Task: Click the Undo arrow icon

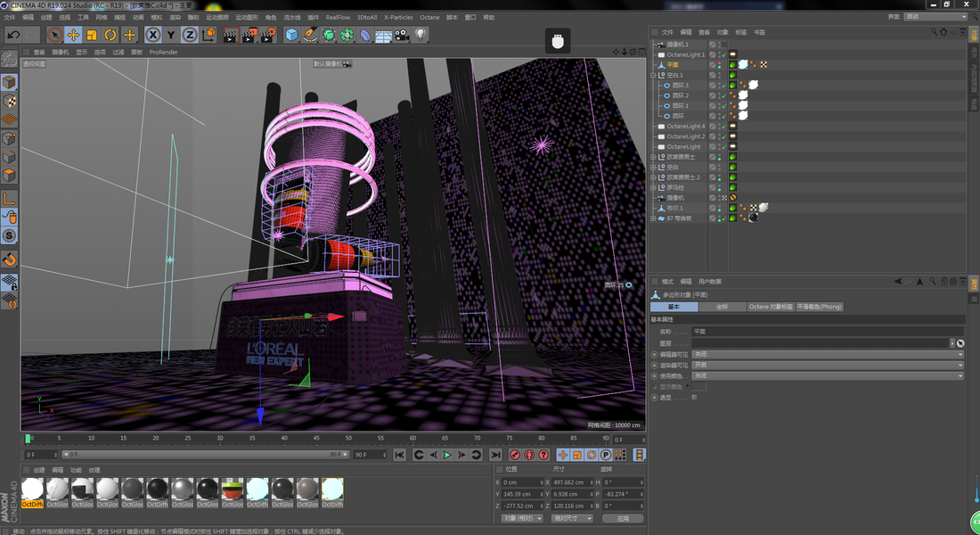Action: (13, 35)
